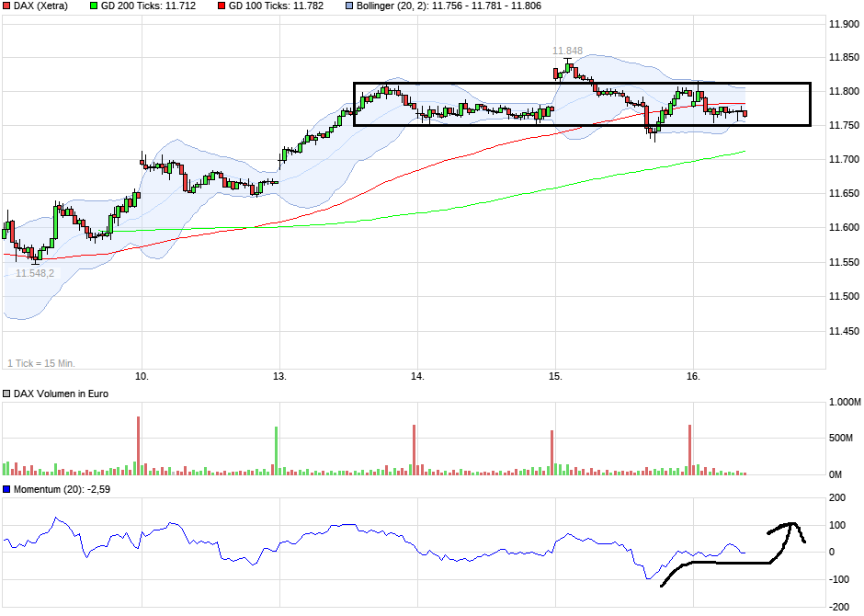
Task: Click the 11.800 price axis label
Action: point(844,91)
